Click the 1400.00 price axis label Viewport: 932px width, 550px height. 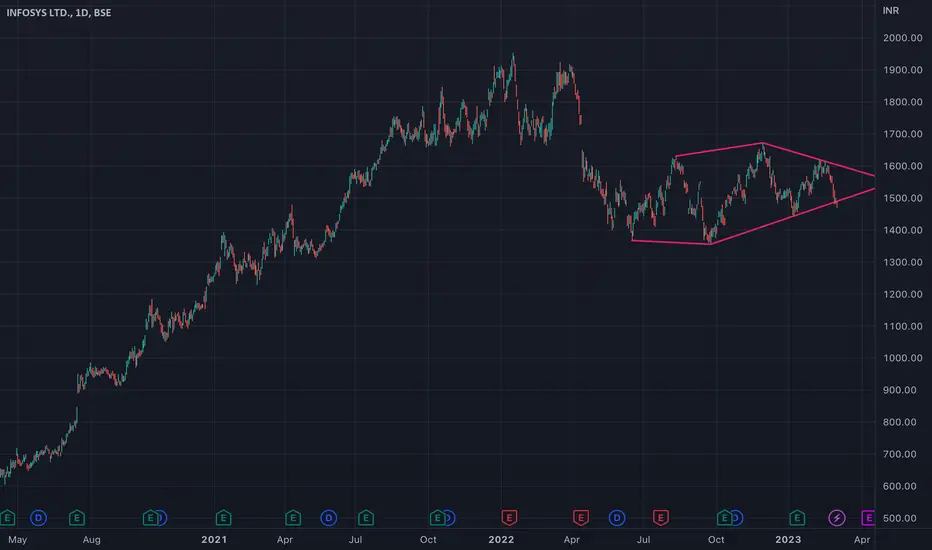(903, 230)
